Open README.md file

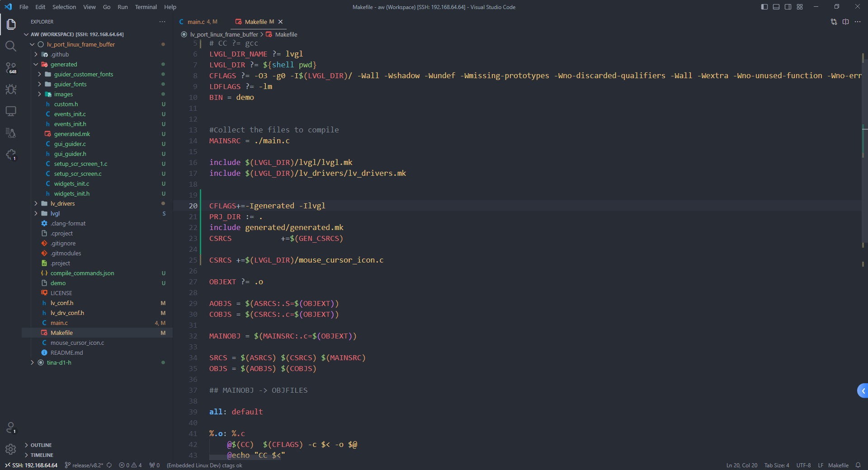click(67, 352)
